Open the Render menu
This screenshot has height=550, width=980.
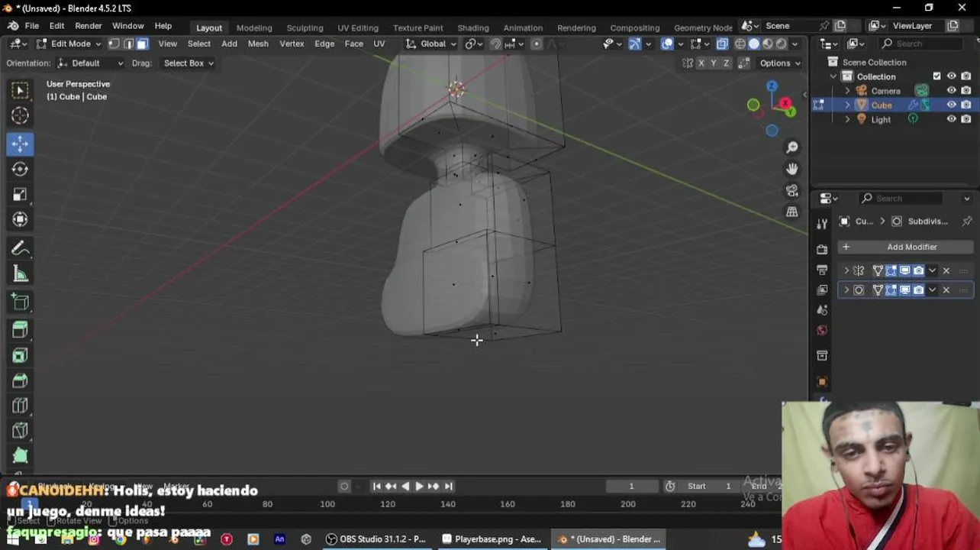pos(89,26)
